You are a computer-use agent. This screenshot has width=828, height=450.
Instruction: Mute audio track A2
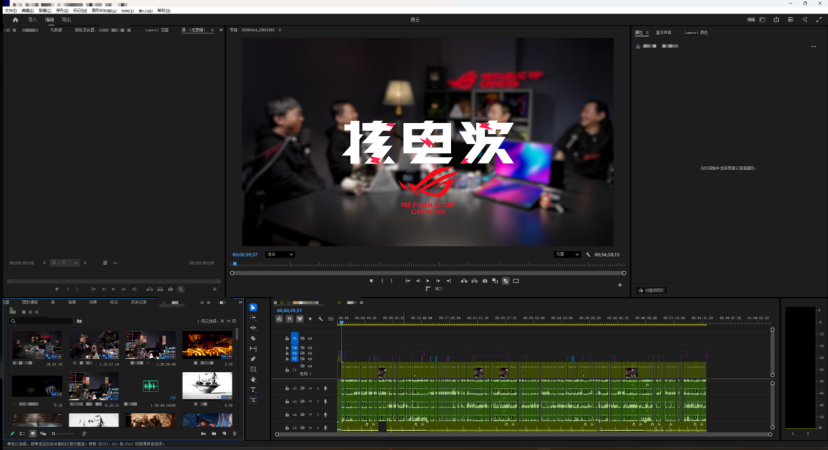tap(310, 388)
